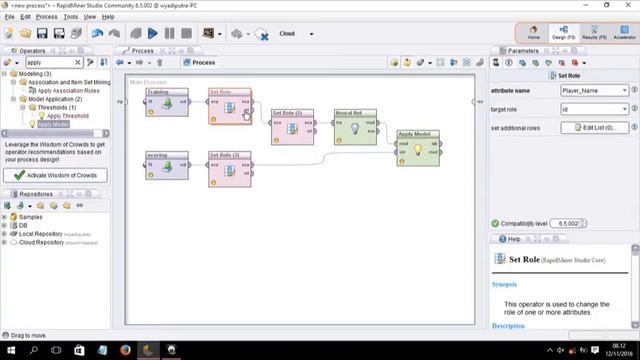Viewport: 640px width, 360px height.
Task: Stop the process execution
Action: (x=187, y=33)
